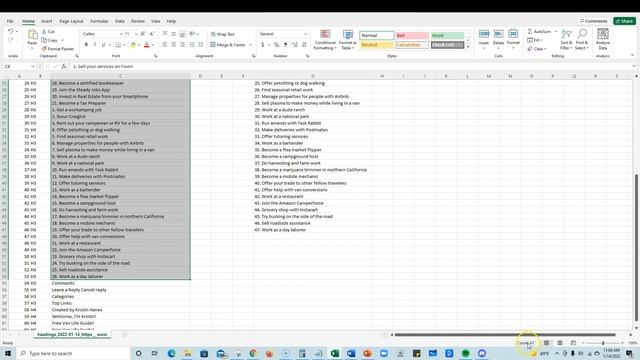Click the Merge & Center button

tap(228, 45)
